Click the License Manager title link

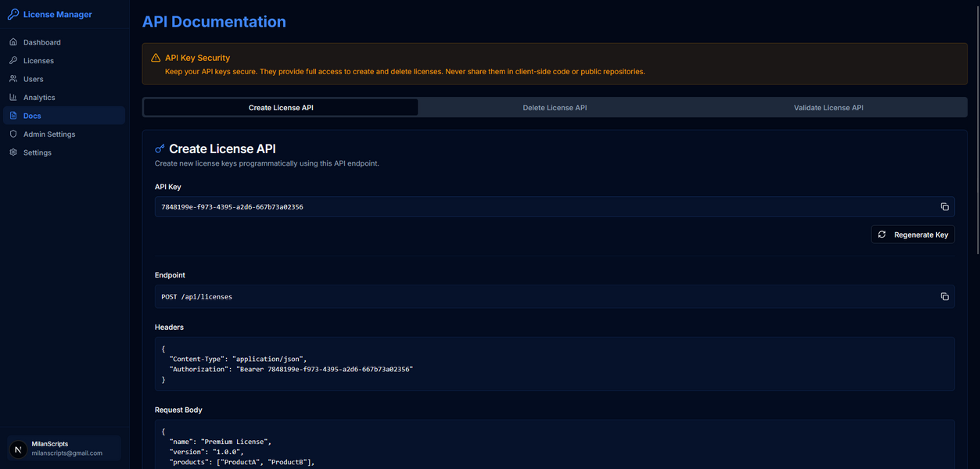tap(58, 14)
